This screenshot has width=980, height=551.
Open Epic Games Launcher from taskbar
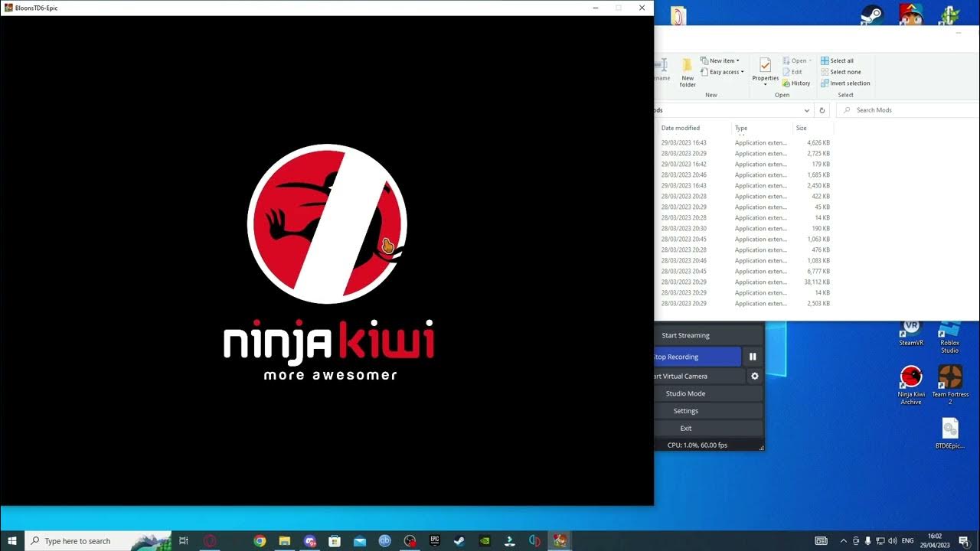434,541
